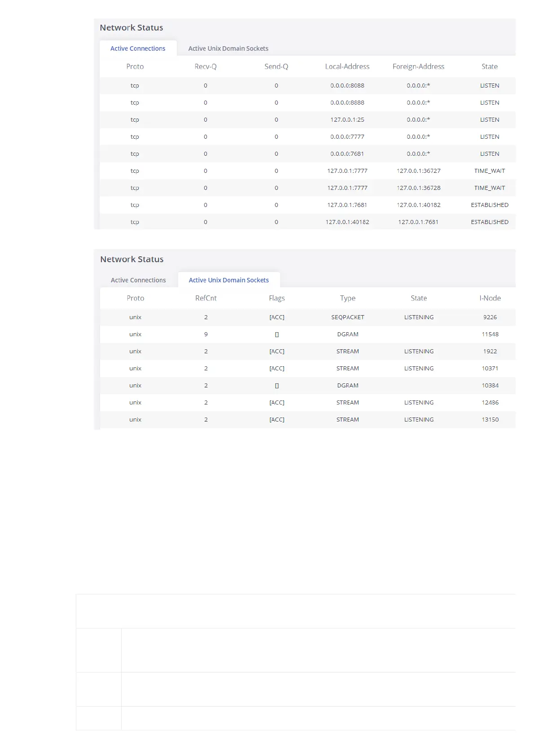Select local address 0.0.0.0:7681

pos(347,154)
